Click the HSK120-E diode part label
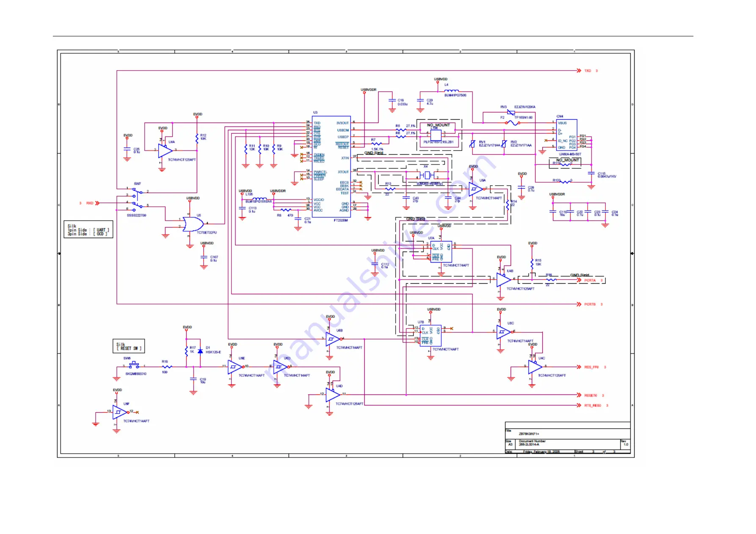 tap(213, 352)
